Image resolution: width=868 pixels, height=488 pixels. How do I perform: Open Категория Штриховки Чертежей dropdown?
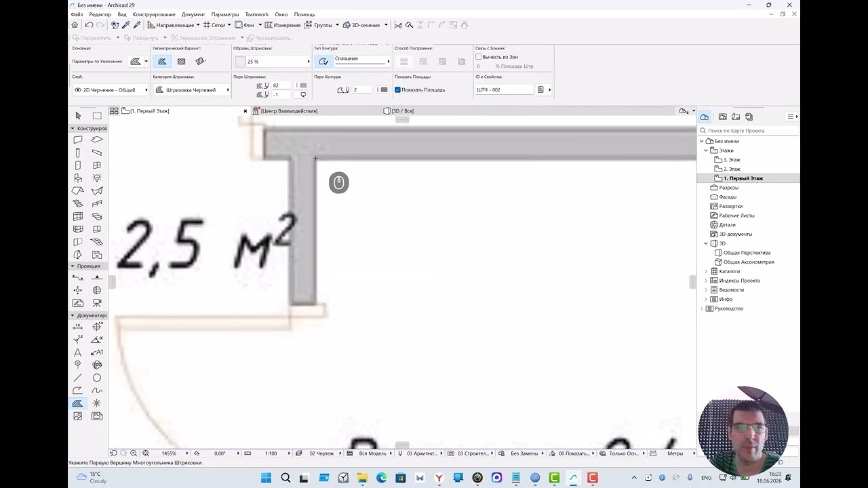coord(192,89)
